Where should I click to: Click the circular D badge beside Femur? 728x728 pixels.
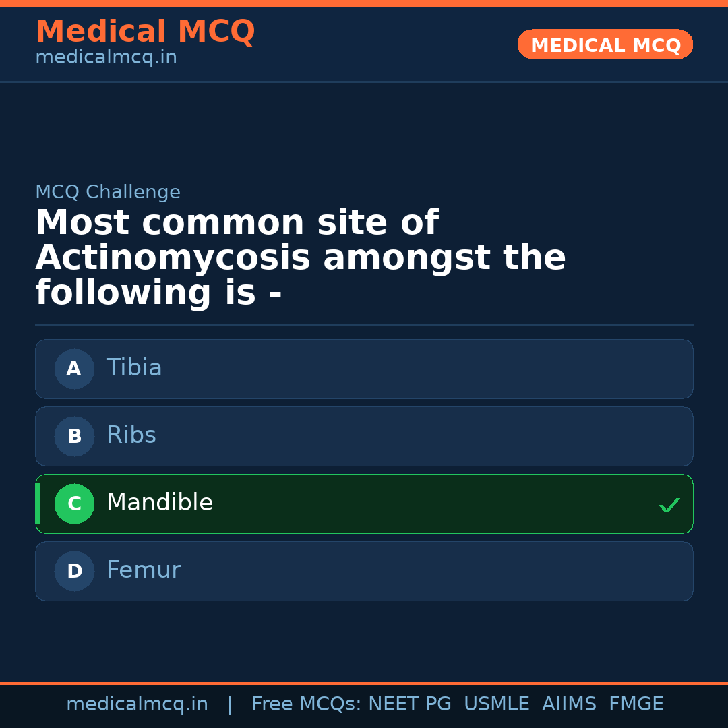pyautogui.click(x=74, y=571)
